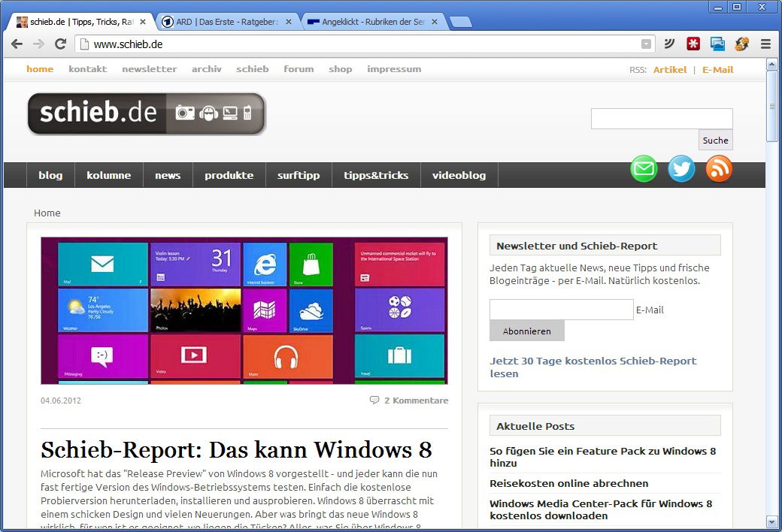Click the orange globe extension icon

(741, 44)
